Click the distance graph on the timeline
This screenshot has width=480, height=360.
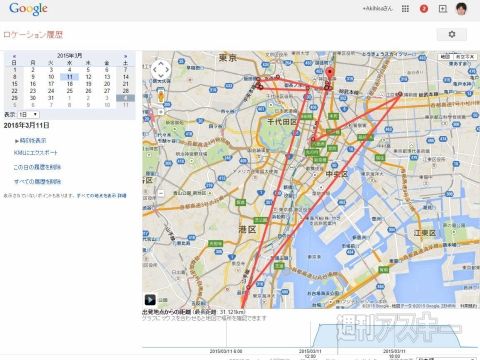click(x=310, y=335)
